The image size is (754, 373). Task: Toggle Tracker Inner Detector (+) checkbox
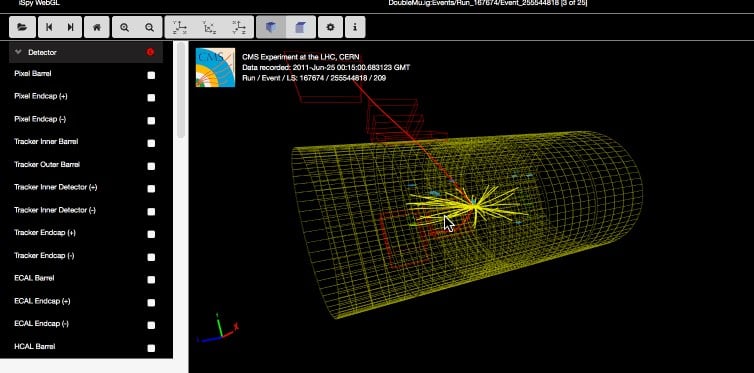[x=151, y=189]
